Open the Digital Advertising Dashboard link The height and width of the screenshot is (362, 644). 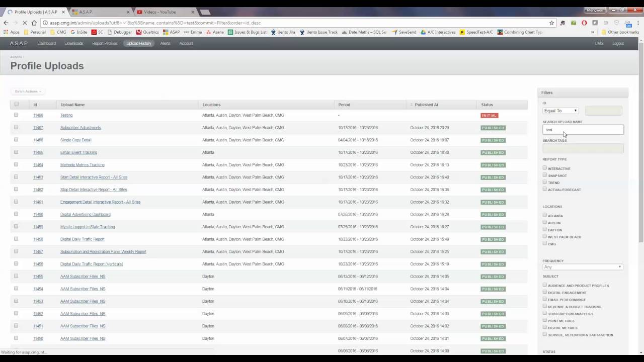point(85,214)
